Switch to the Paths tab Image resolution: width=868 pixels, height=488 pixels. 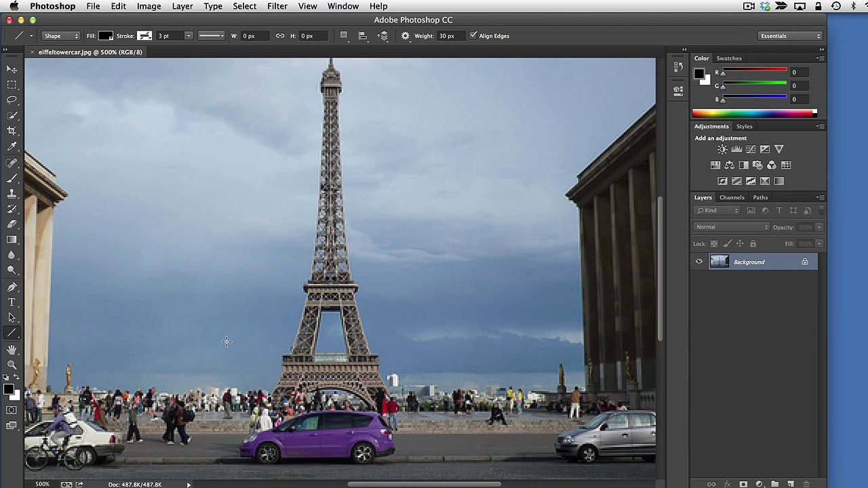760,197
